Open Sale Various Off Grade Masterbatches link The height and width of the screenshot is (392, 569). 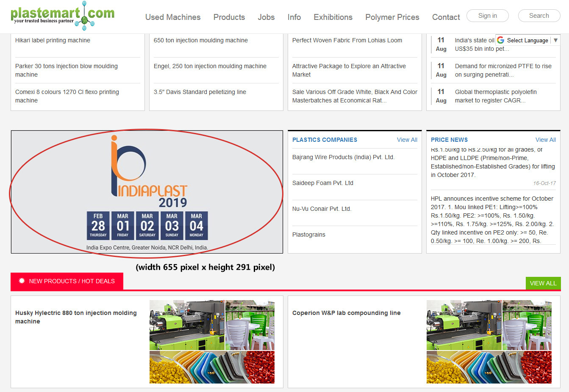355,96
